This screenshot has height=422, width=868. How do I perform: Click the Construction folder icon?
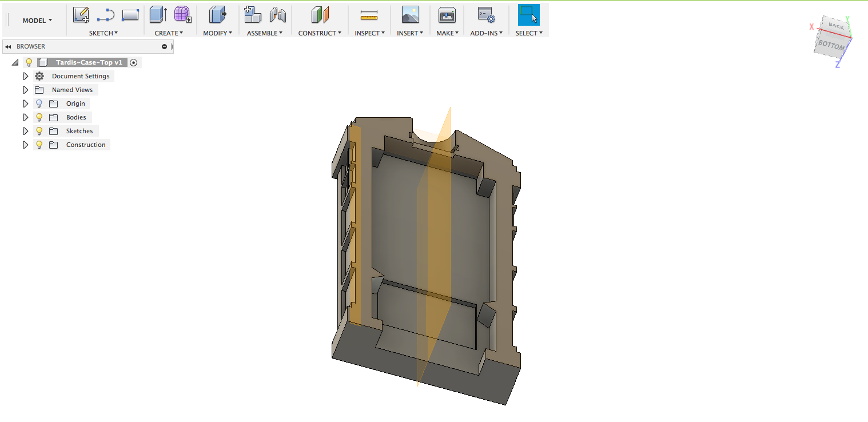click(x=53, y=145)
